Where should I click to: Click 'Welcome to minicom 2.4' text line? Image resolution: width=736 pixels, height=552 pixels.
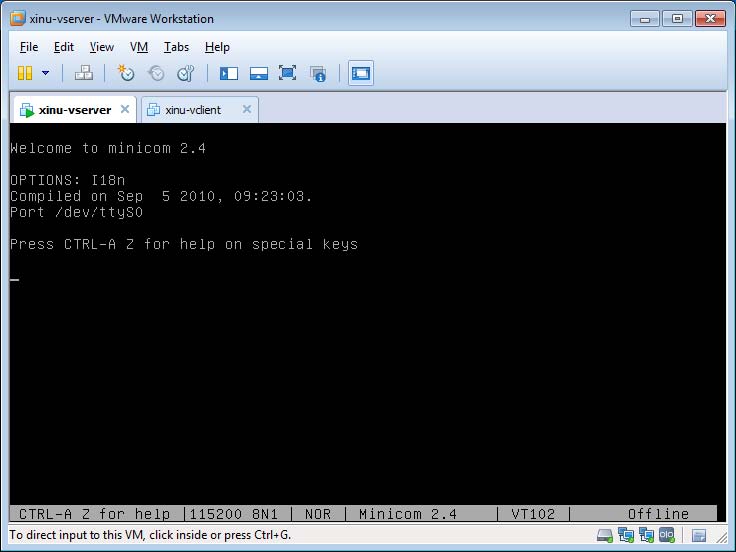pos(108,148)
